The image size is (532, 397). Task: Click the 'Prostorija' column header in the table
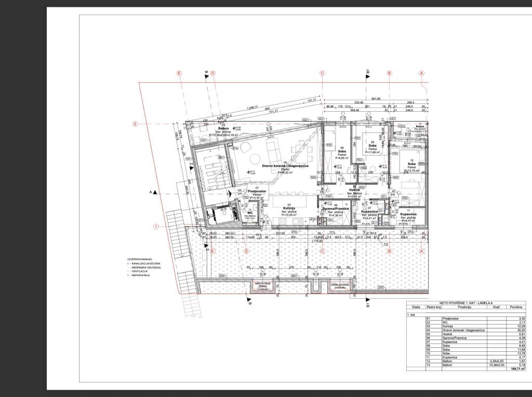pos(464,307)
